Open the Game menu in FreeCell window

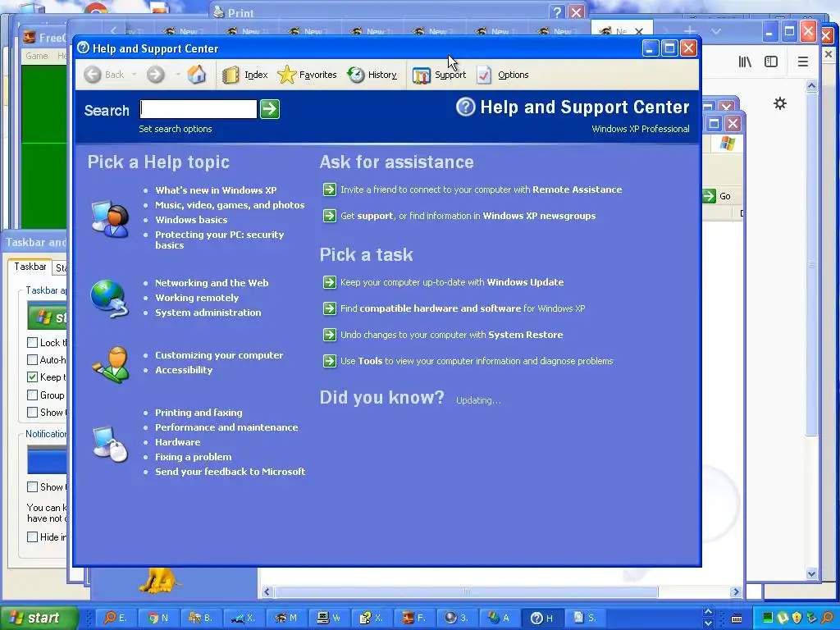36,56
